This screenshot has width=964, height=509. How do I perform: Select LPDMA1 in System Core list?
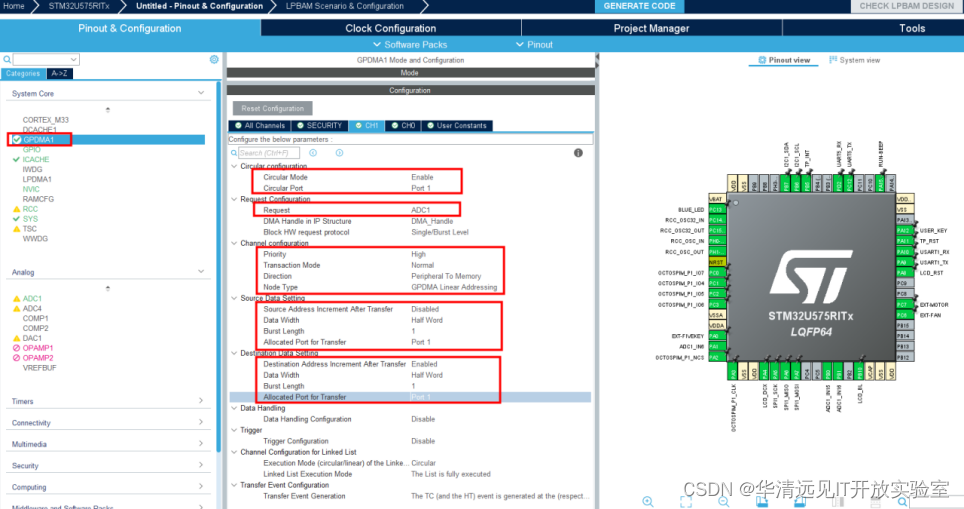(37, 180)
